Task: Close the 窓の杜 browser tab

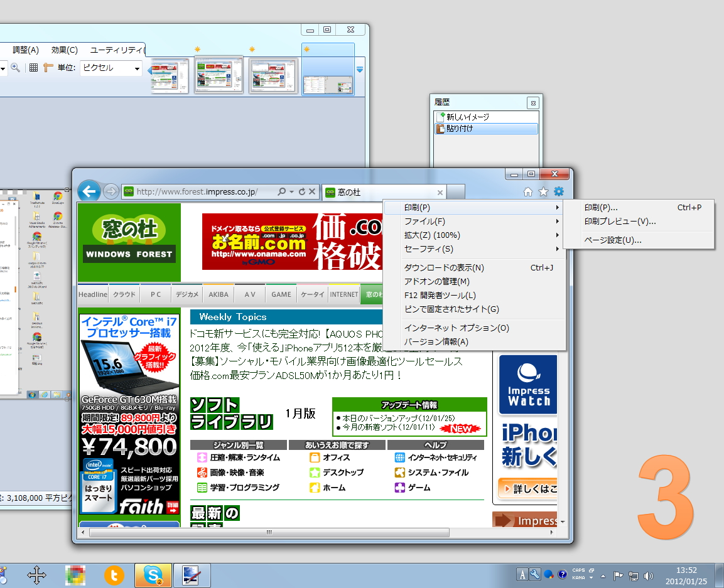Action: (x=440, y=193)
